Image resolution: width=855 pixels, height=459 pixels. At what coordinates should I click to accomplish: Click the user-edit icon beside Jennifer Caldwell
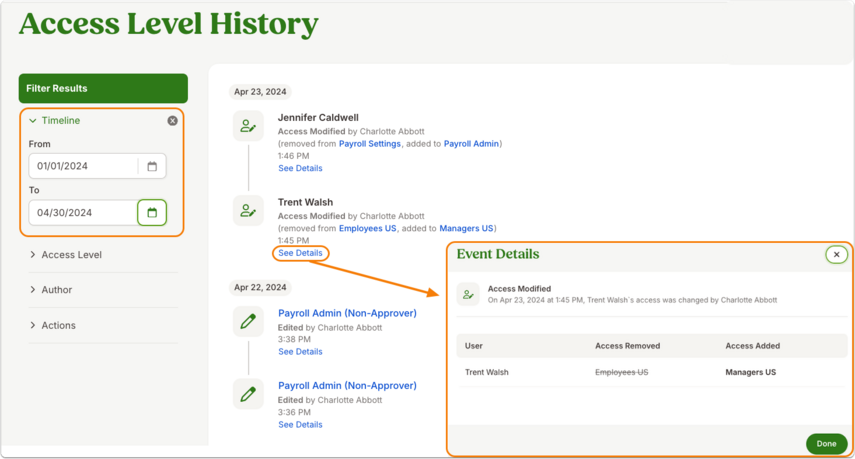pos(248,126)
